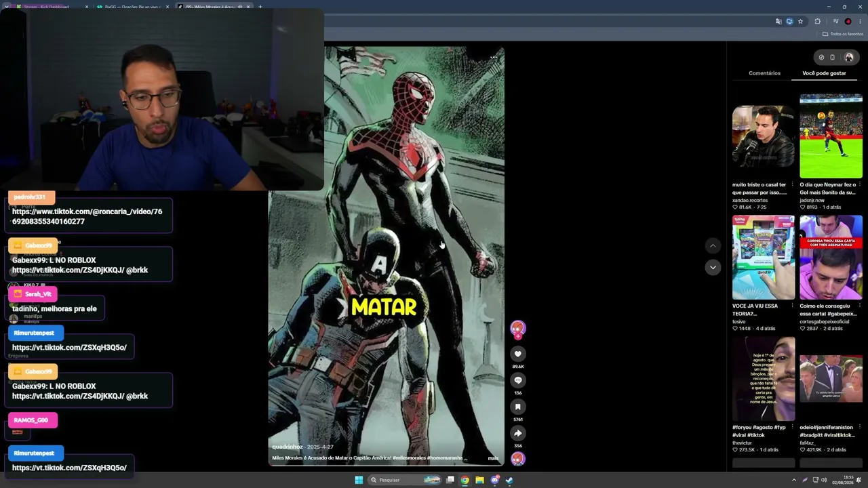Open the 'muito triste o casal' video thumbnail

click(x=763, y=136)
